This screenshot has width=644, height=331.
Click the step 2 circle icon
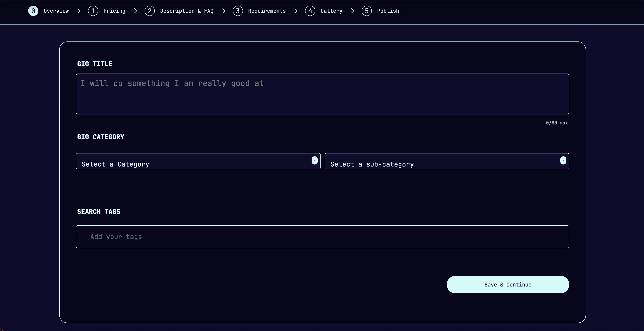pyautogui.click(x=149, y=11)
